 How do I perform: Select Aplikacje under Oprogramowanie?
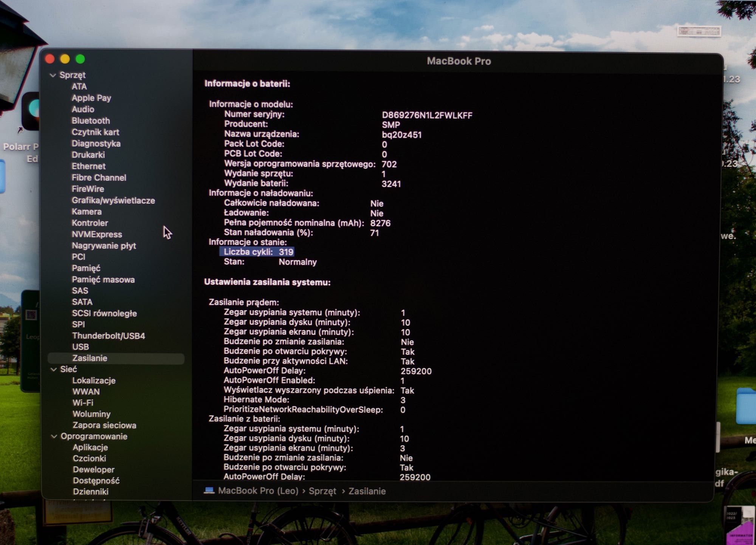click(x=90, y=447)
